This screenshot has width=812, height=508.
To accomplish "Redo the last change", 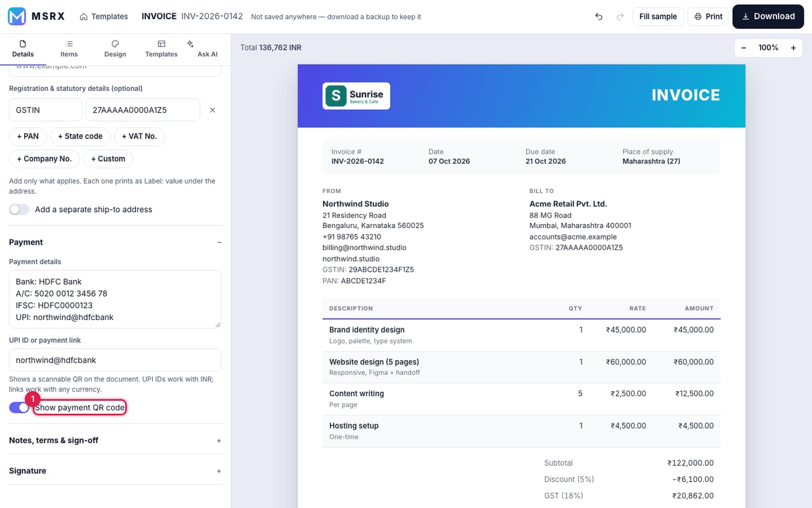I will click(620, 17).
